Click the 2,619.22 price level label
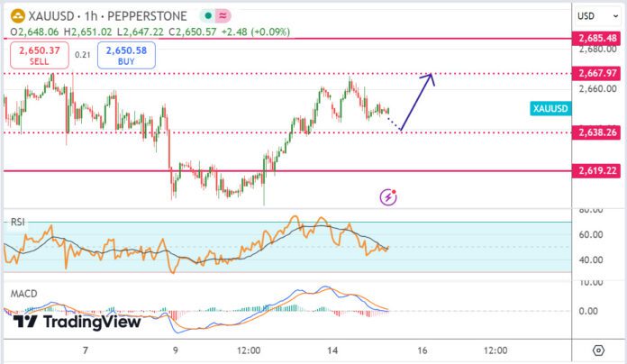The width and height of the screenshot is (627, 364). 598,170
